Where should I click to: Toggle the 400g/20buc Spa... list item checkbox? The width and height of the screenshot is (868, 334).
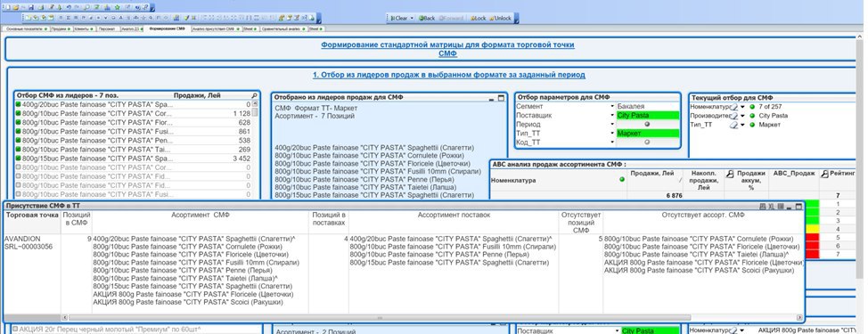[18, 104]
